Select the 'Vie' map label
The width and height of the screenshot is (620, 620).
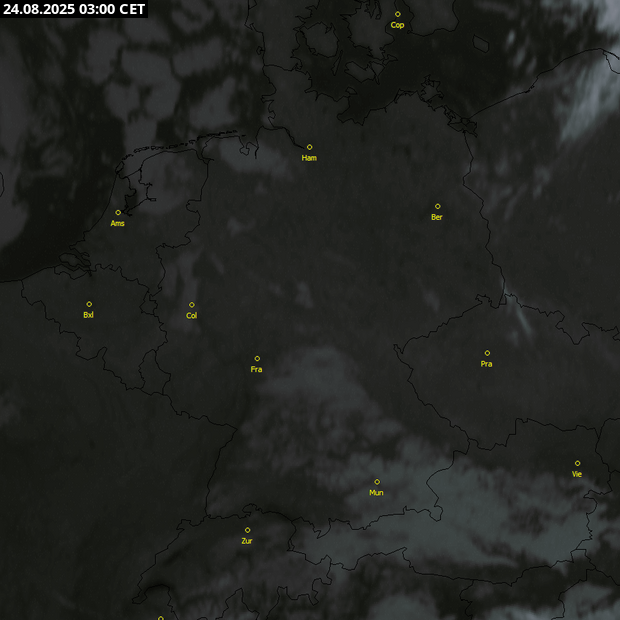(x=577, y=474)
